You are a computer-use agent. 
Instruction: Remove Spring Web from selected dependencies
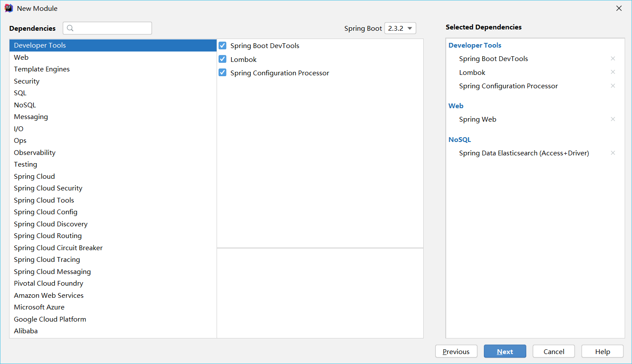coord(613,119)
